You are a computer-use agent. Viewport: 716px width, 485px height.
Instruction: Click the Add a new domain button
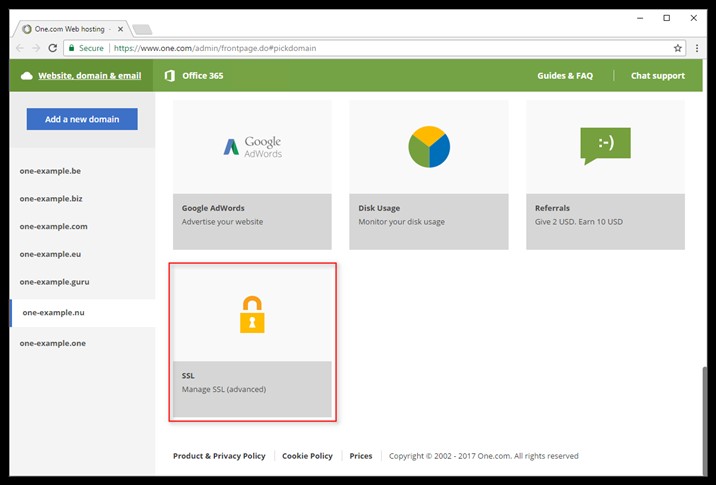(x=82, y=119)
